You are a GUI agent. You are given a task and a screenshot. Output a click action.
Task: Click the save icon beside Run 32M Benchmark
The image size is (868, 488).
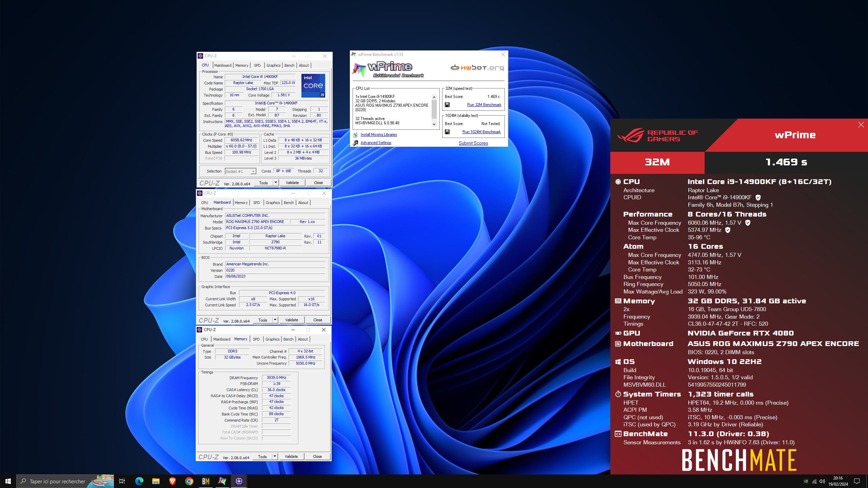click(447, 105)
